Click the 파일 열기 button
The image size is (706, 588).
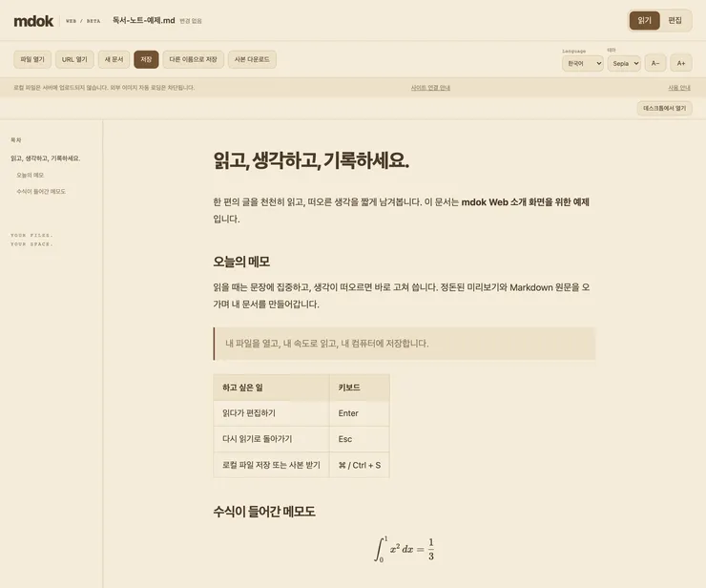(x=32, y=59)
